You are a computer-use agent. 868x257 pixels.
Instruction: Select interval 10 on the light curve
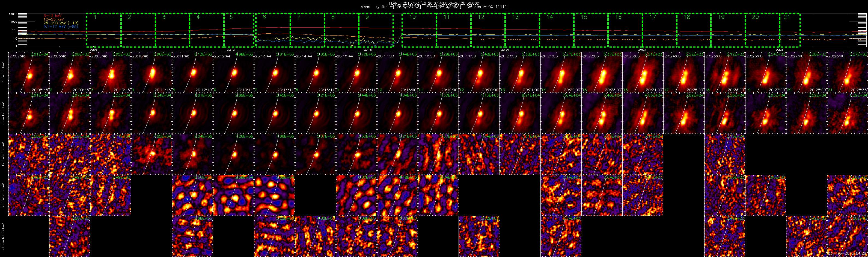pyautogui.click(x=419, y=30)
